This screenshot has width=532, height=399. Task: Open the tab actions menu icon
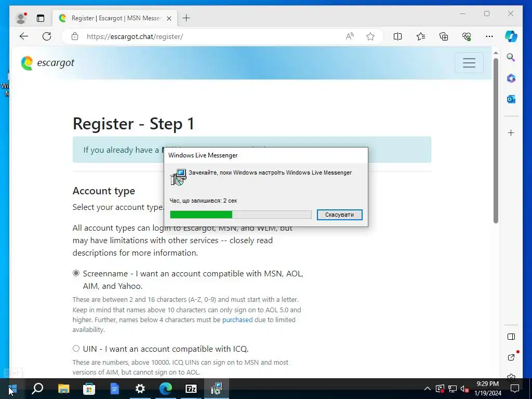[41, 18]
